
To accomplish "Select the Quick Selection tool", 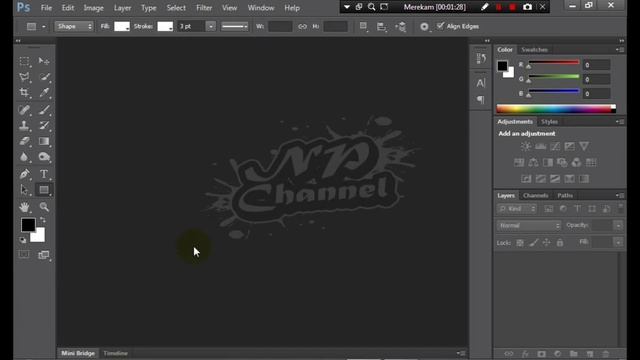I will tap(44, 77).
